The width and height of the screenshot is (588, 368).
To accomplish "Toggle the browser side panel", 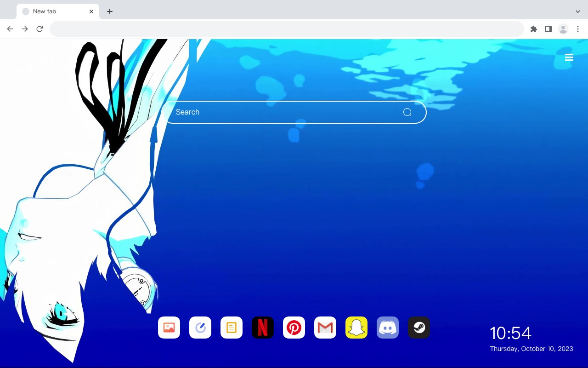I will click(548, 29).
